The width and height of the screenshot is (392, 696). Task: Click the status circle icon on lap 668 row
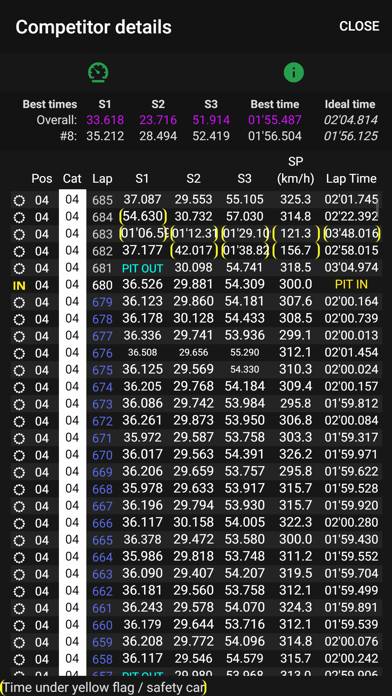pos(19,490)
